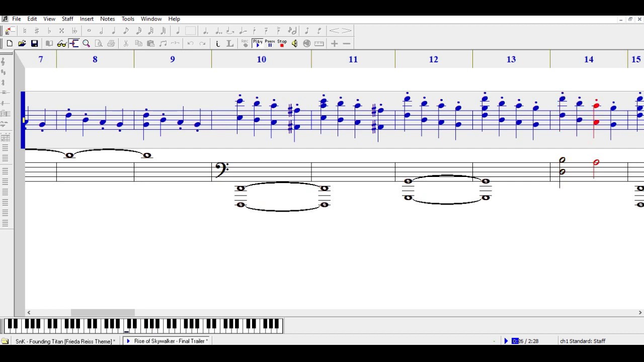Click horizontal scrollbar thumb

[x=103, y=312]
